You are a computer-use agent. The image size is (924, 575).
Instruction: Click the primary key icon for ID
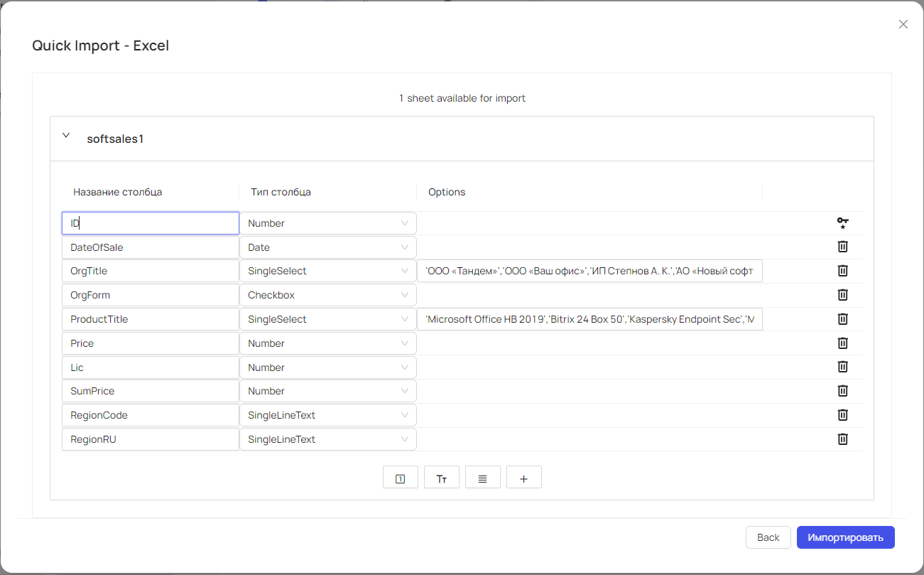[x=842, y=223]
